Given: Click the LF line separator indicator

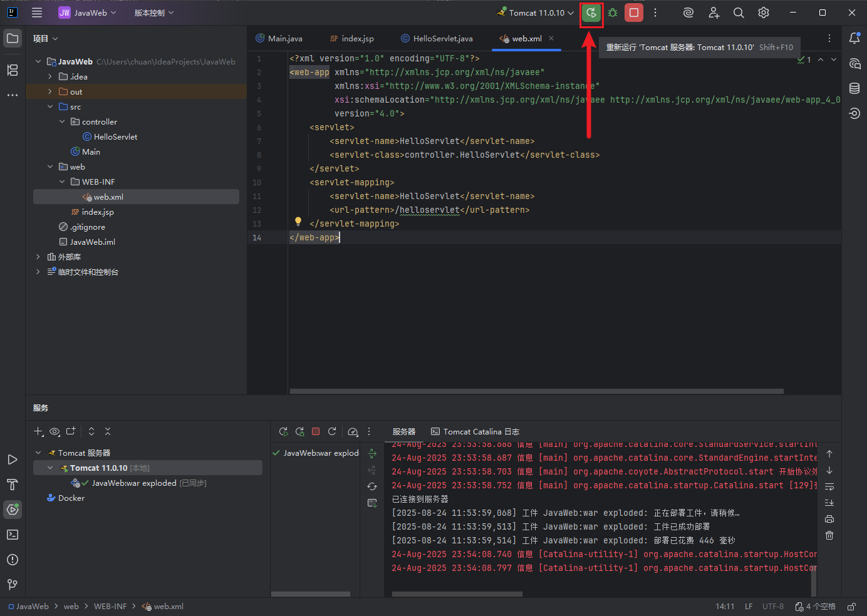Looking at the screenshot, I should click(749, 607).
